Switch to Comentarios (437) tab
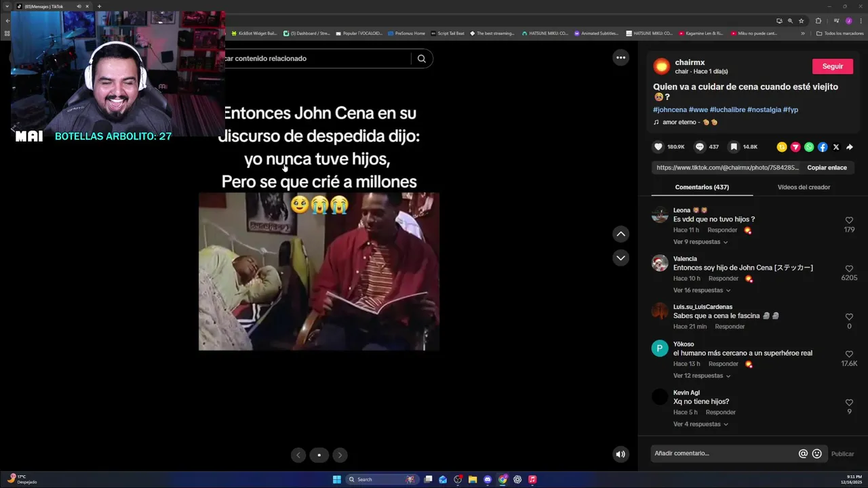The width and height of the screenshot is (868, 488). pos(702,187)
